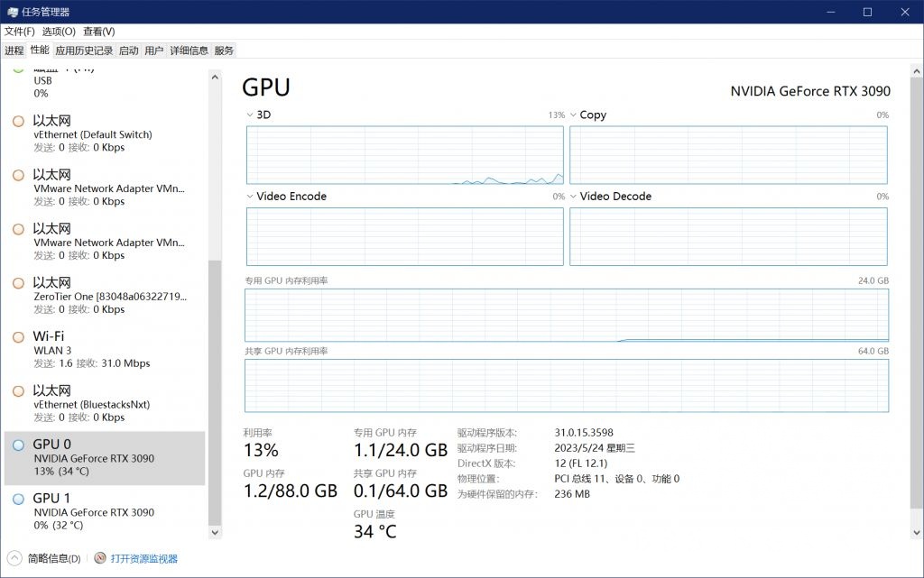The image size is (924, 578).
Task: Switch to the 详细信息 tab
Action: (189, 50)
